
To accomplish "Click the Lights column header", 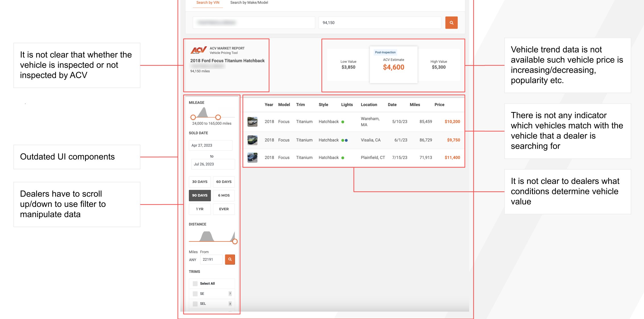I will click(x=347, y=105).
